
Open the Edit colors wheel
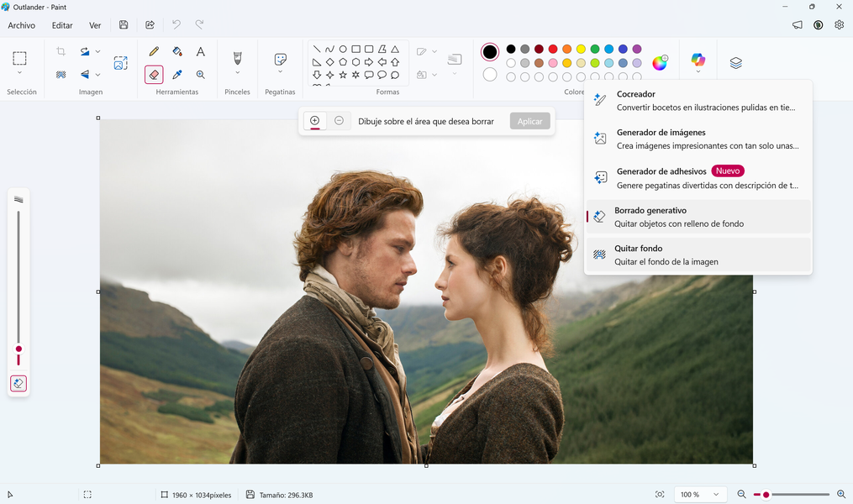tap(660, 62)
